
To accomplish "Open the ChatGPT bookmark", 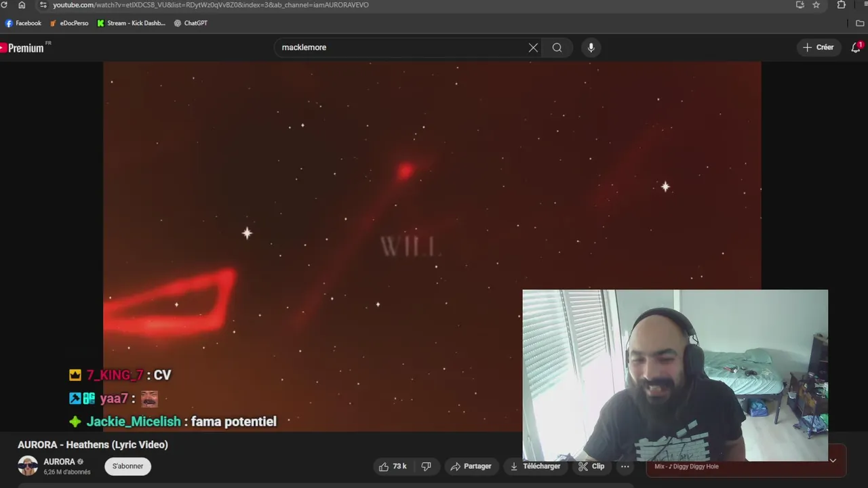I will click(x=191, y=23).
